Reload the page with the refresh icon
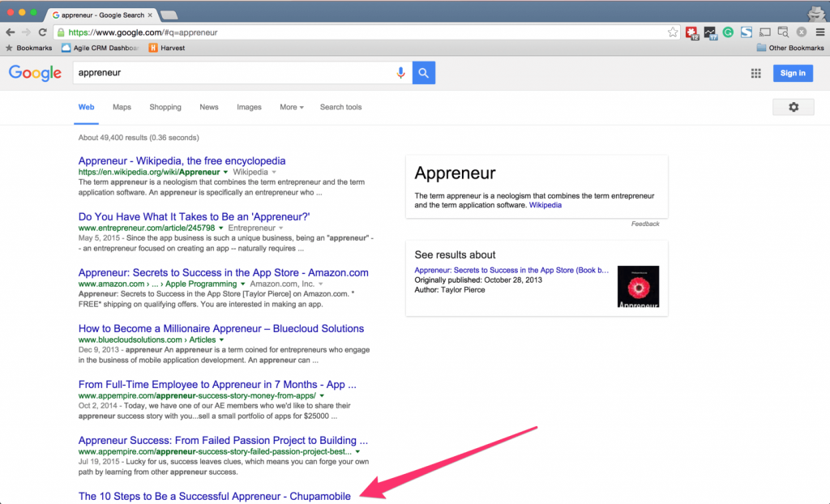The height and width of the screenshot is (504, 830). coord(43,32)
